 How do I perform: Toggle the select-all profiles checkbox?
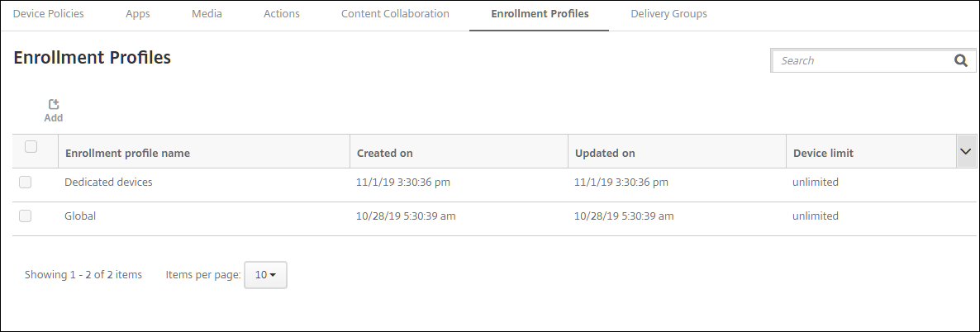tap(31, 147)
